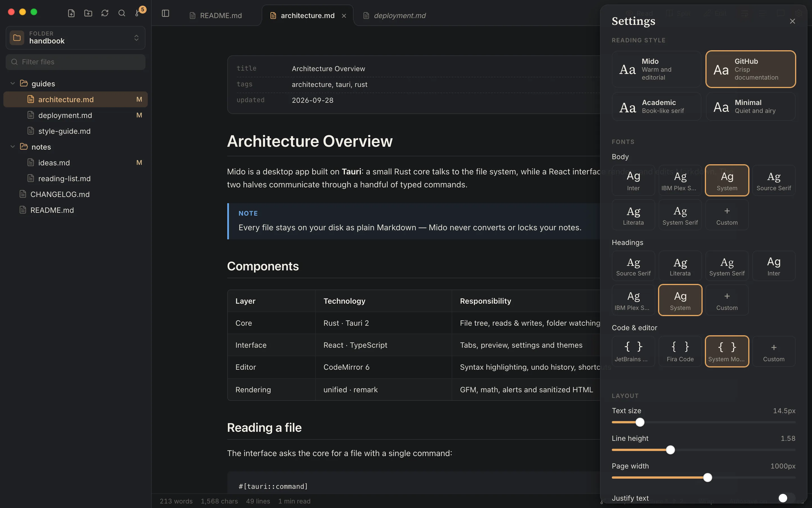812x508 pixels.
Task: Toggle the Justify text switch
Action: 787,498
